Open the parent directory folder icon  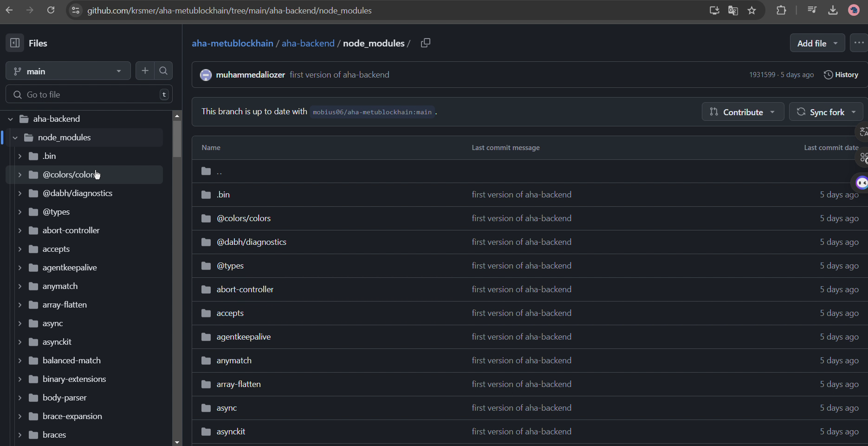click(x=206, y=171)
